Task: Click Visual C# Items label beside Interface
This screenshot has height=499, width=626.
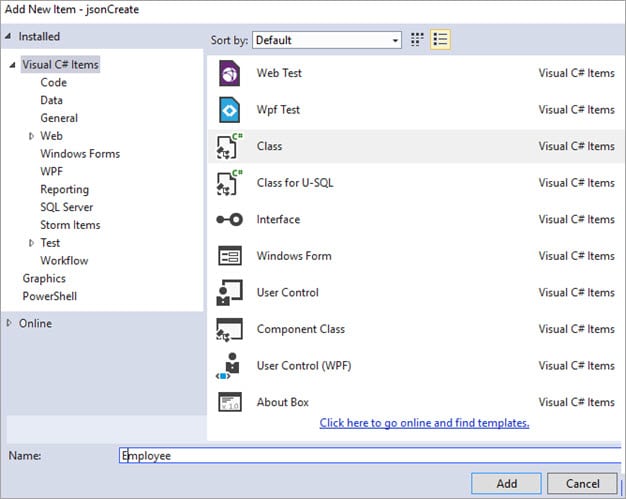Action: 576,220
